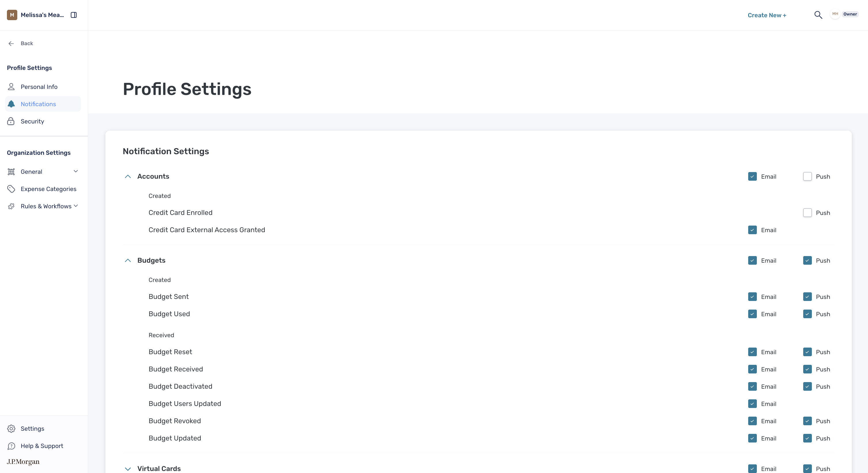Click the Budget Deactivated label

coord(180,386)
